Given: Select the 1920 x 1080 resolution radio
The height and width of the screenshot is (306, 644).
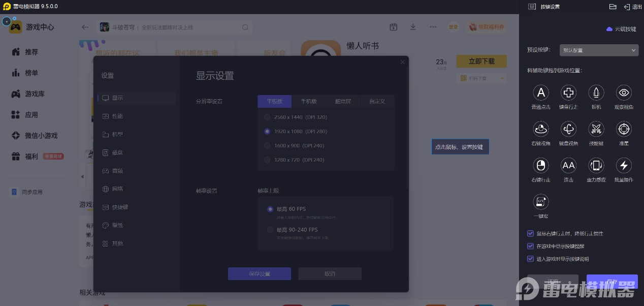Looking at the screenshot, I should coord(267,131).
